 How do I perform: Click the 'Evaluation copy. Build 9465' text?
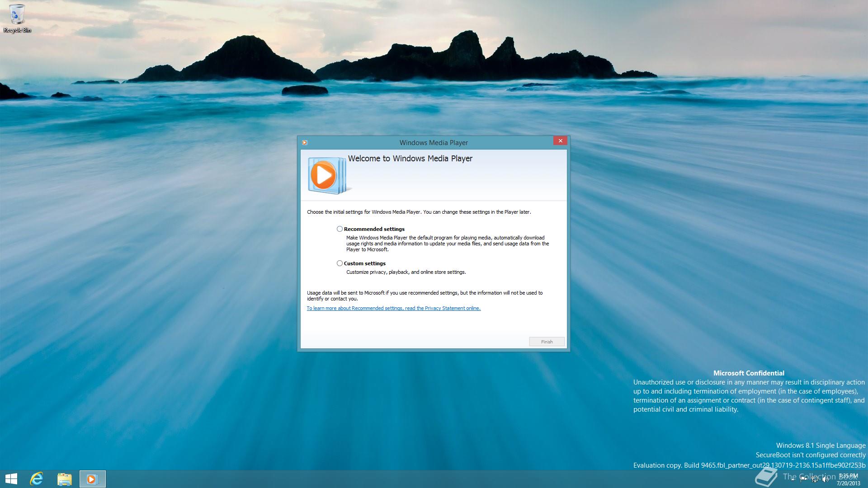point(750,465)
